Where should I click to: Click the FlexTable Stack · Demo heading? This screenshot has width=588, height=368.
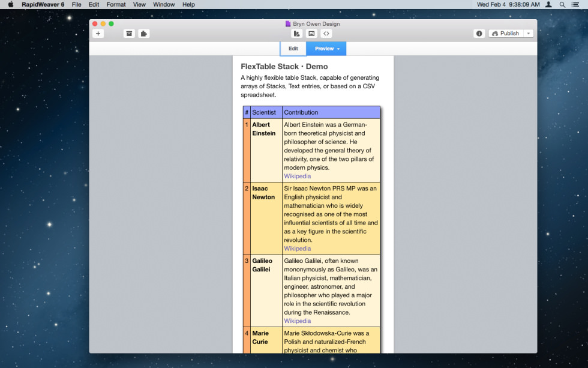(x=284, y=67)
